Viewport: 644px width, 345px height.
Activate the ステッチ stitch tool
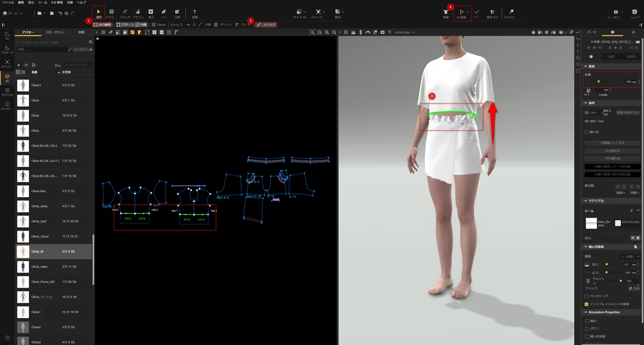tap(125, 13)
